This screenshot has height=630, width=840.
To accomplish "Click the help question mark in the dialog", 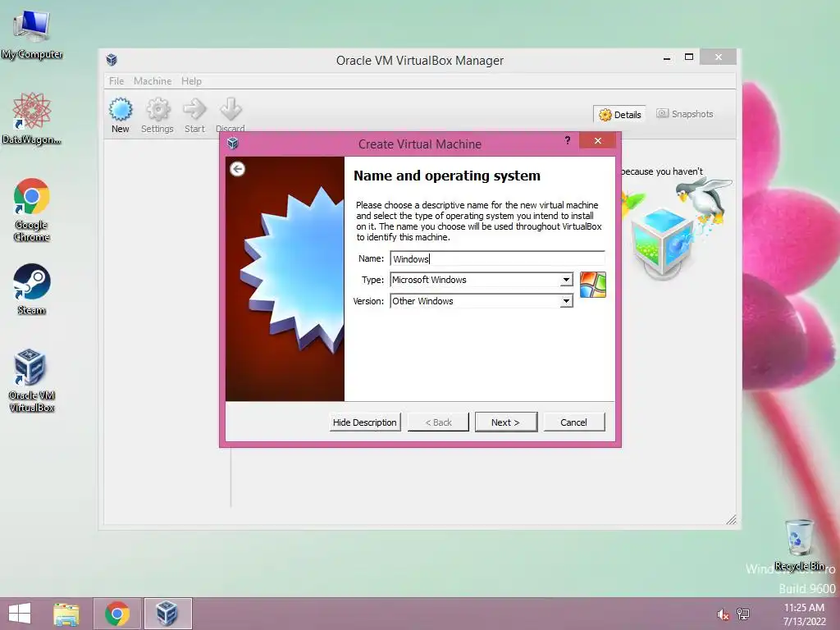I will [x=568, y=140].
